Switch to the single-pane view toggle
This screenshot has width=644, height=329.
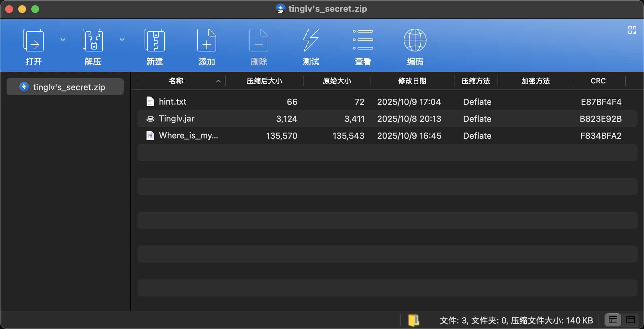tap(631, 320)
